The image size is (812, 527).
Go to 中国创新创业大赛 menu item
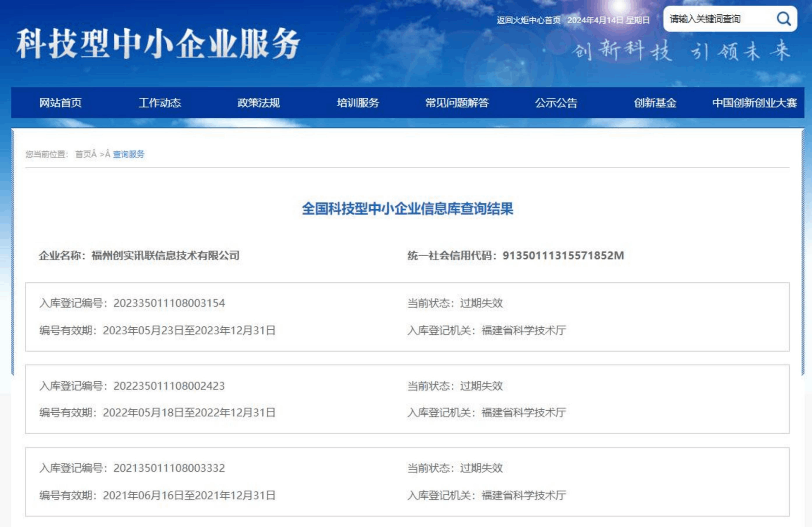pyautogui.click(x=754, y=103)
